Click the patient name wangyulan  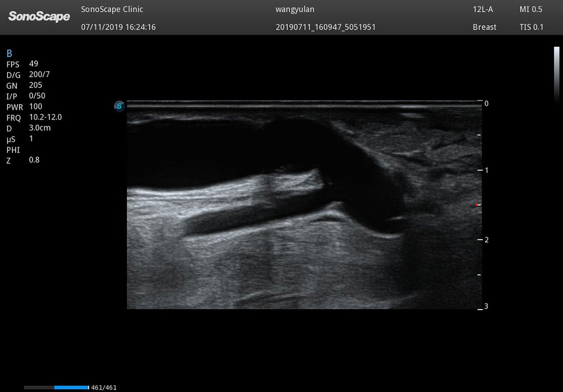point(295,10)
